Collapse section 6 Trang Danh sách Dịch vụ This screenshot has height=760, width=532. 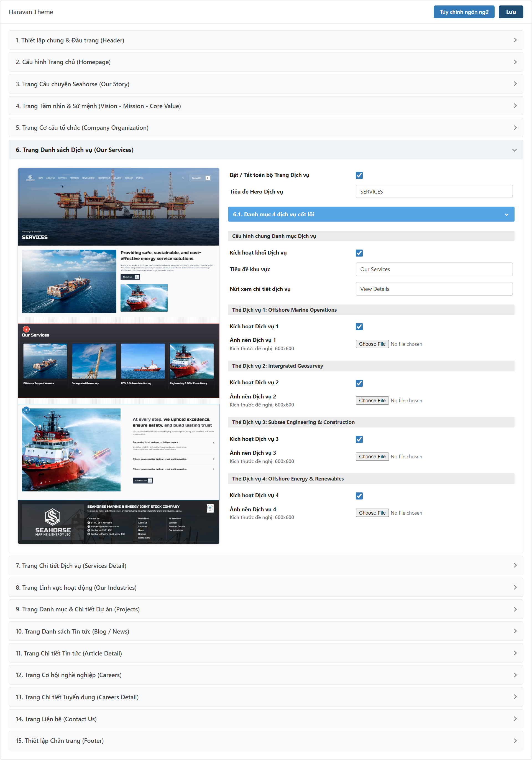266,150
